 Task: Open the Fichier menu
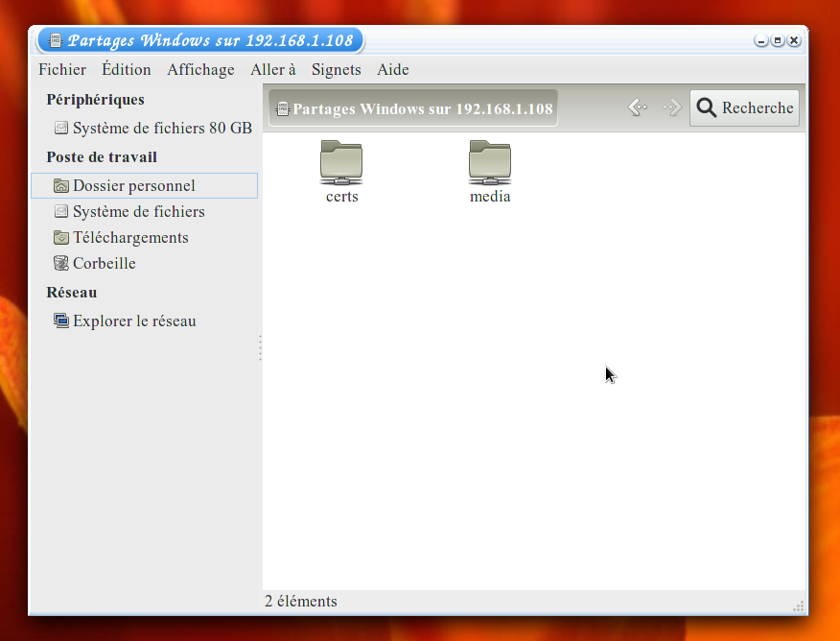62,70
